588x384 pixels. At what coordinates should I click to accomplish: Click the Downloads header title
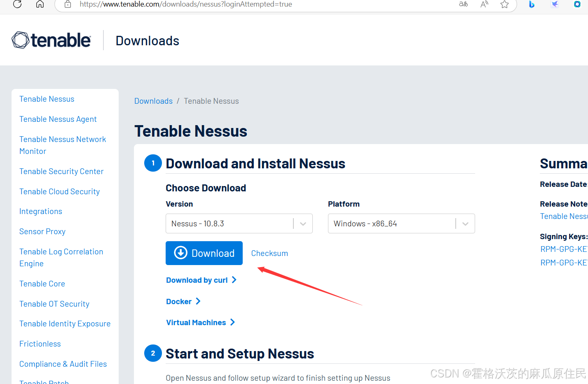coord(148,41)
